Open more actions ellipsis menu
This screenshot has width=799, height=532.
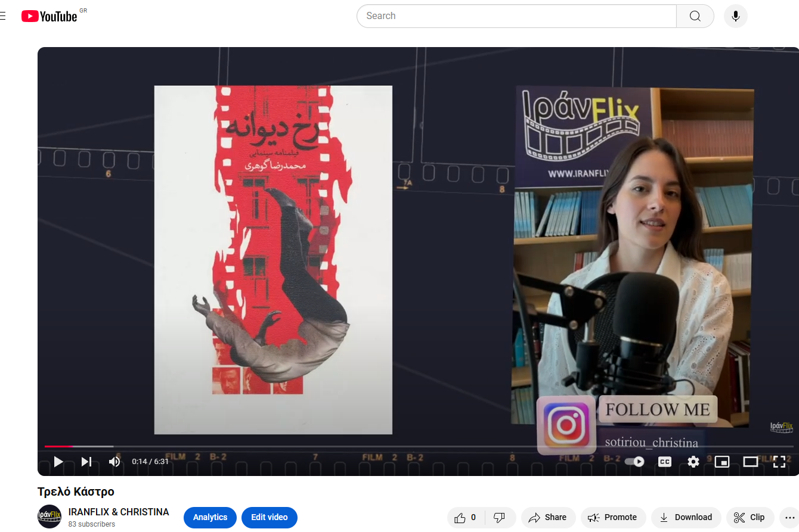[x=789, y=517]
